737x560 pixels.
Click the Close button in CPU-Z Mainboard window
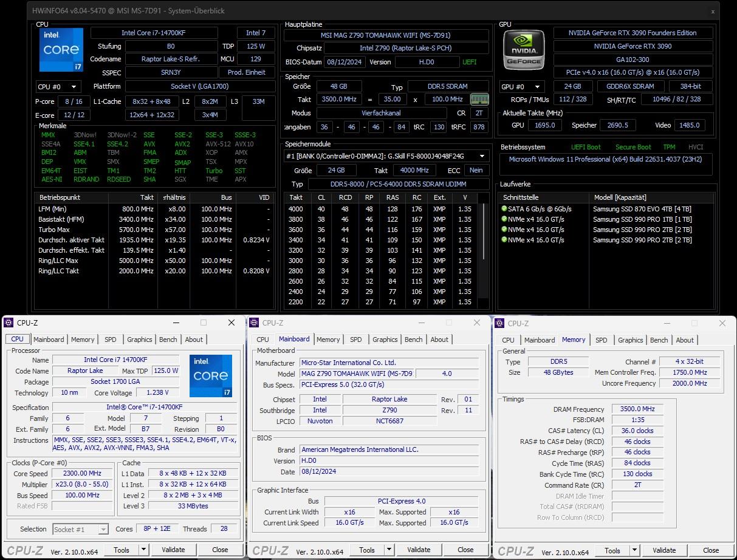pyautogui.click(x=465, y=550)
